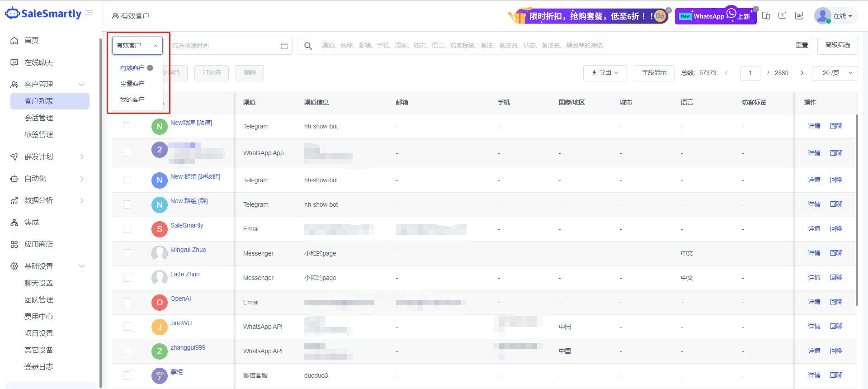Click the 删除 delete button

pyautogui.click(x=250, y=73)
